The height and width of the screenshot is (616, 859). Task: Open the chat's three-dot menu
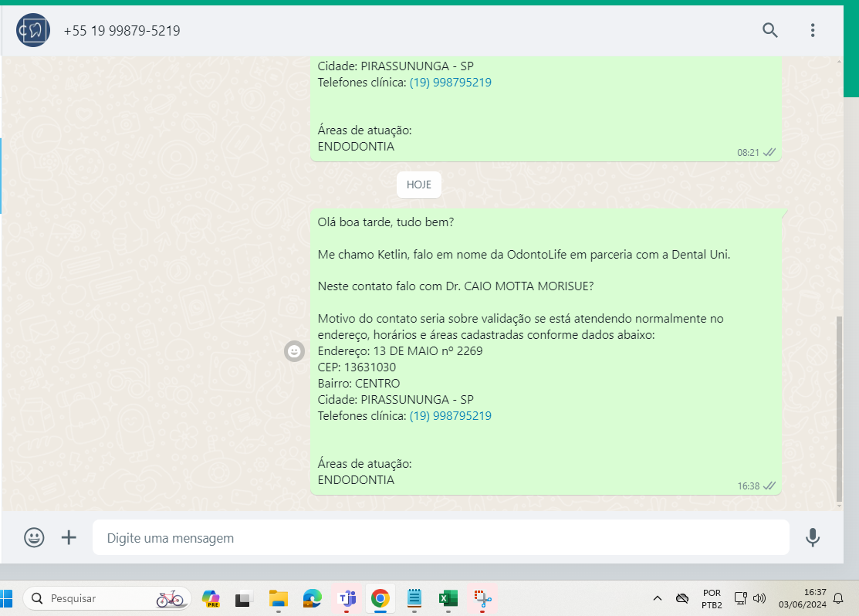[x=813, y=30]
